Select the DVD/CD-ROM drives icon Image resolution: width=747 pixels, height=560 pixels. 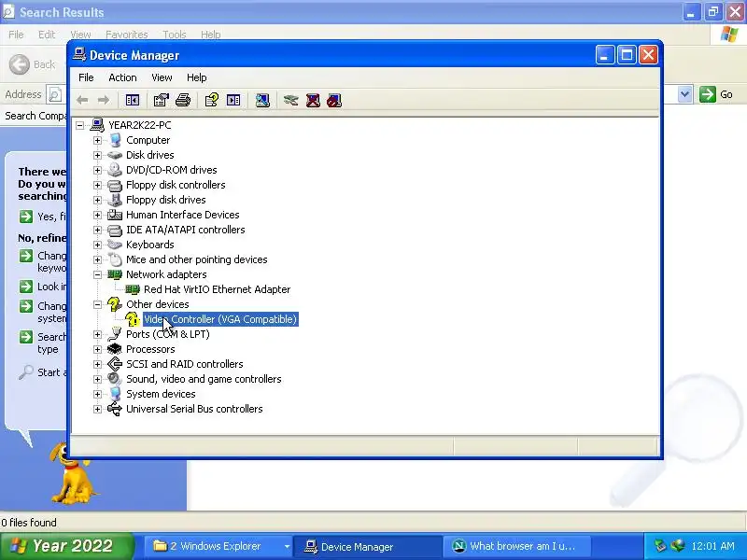click(x=115, y=170)
